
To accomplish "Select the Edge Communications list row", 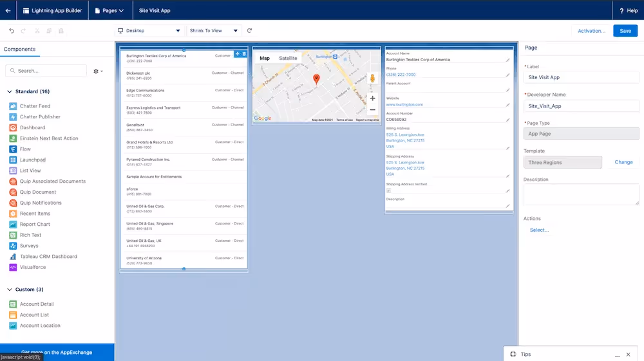I will click(x=184, y=93).
